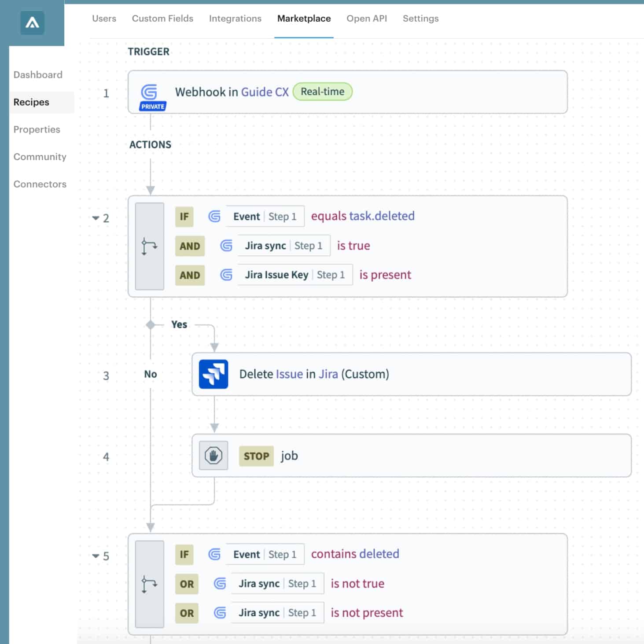The image size is (644, 644).
Task: Collapse step 2 using its chevron
Action: coord(96,218)
